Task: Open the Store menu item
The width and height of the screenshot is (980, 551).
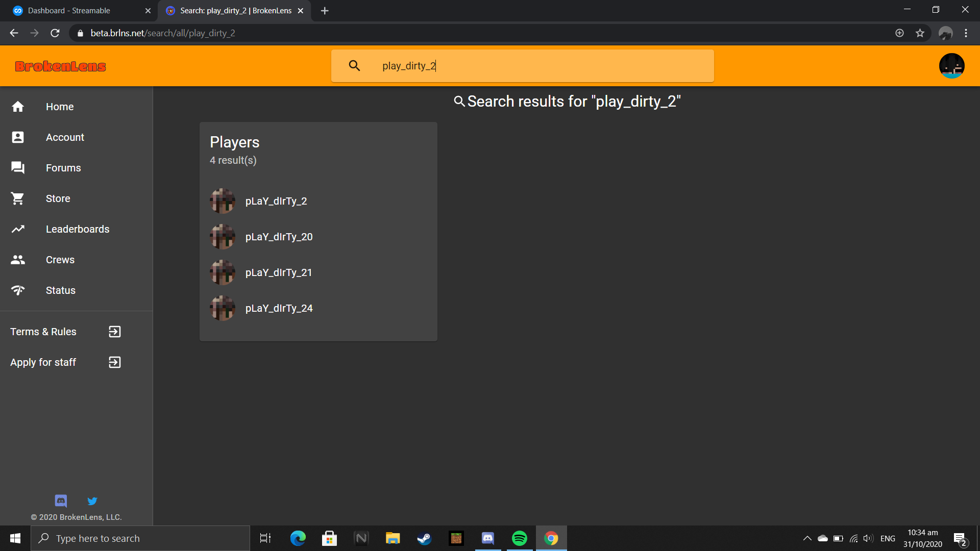Action: point(58,198)
